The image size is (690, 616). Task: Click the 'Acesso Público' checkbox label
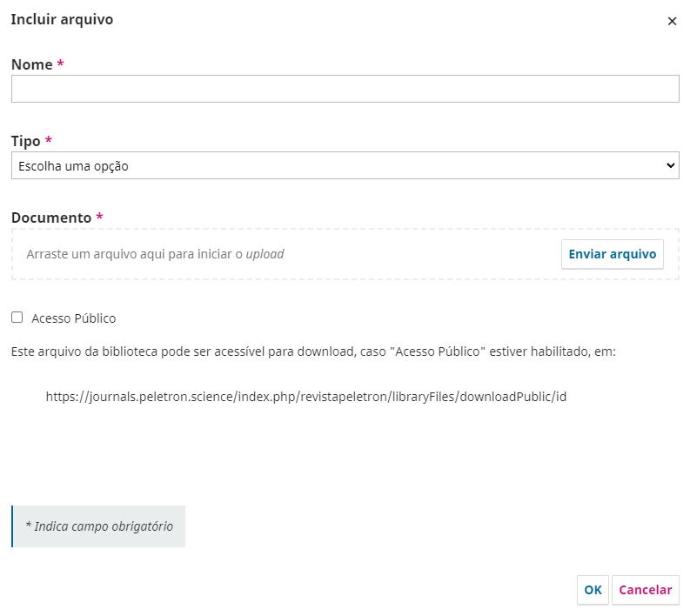(73, 318)
